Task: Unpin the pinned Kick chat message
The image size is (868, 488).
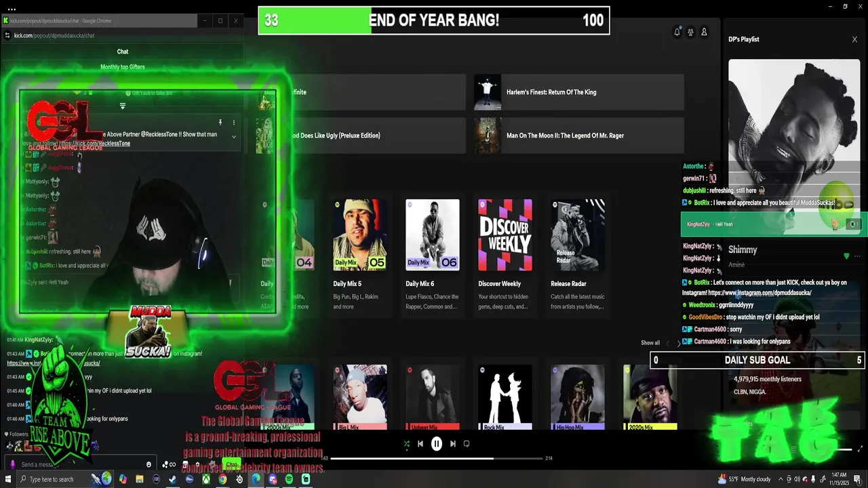Action: click(220, 123)
